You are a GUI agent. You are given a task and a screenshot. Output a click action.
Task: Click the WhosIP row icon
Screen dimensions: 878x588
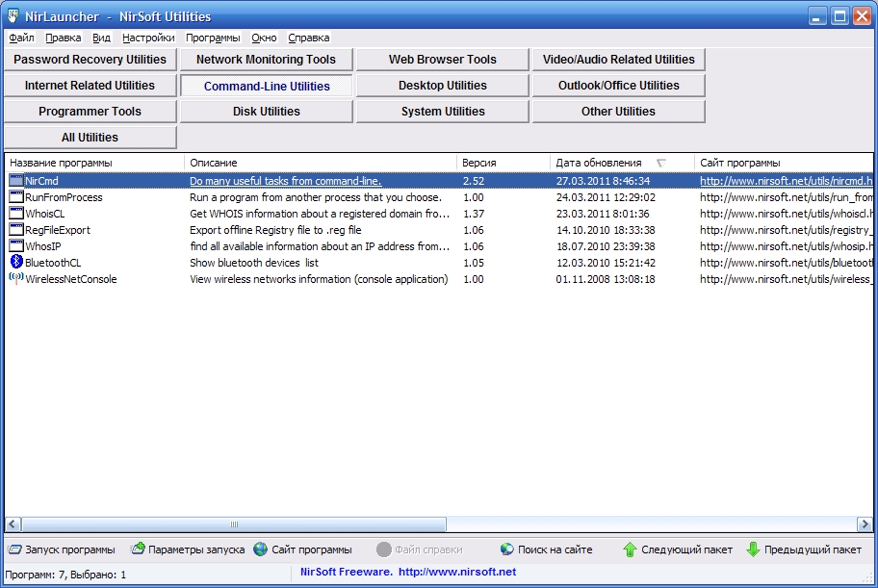16,245
